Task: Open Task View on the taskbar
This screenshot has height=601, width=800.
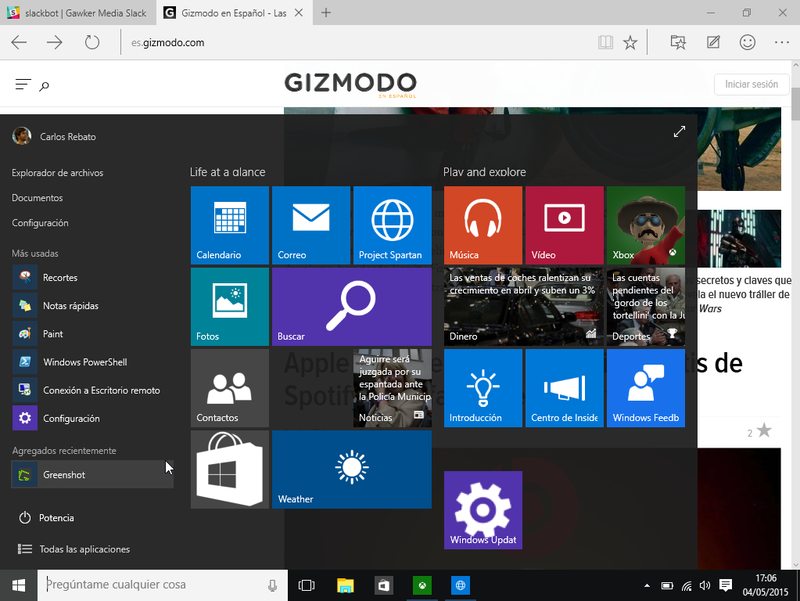Action: coord(306,585)
